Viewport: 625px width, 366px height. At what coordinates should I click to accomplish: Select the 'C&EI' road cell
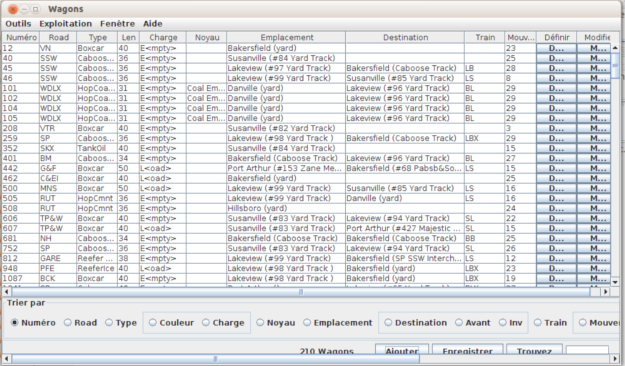[x=58, y=178]
